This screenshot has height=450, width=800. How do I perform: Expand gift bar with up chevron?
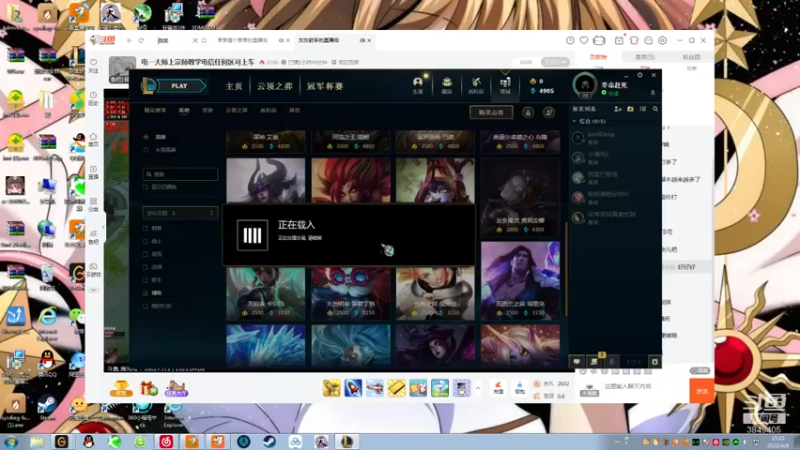pyautogui.click(x=478, y=388)
